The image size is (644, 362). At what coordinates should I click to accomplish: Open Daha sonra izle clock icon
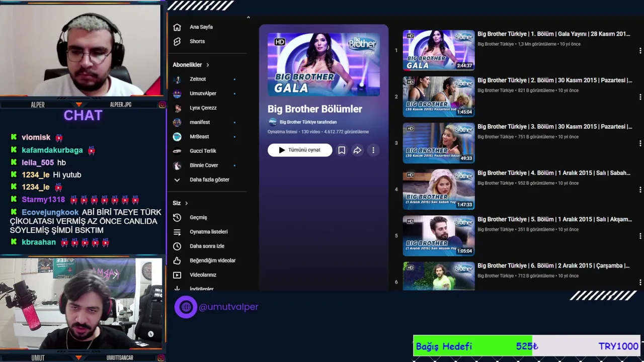(177, 246)
